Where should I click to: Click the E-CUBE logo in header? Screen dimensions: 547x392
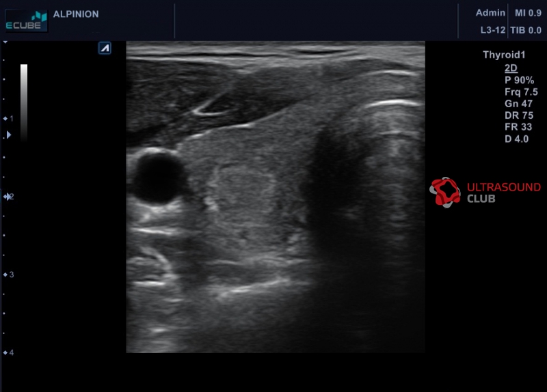tap(27, 21)
